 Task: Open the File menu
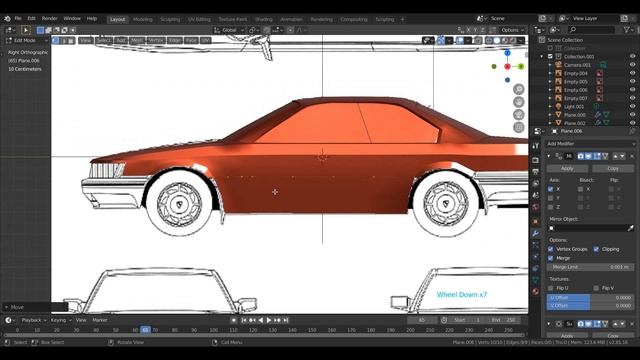pyautogui.click(x=18, y=18)
